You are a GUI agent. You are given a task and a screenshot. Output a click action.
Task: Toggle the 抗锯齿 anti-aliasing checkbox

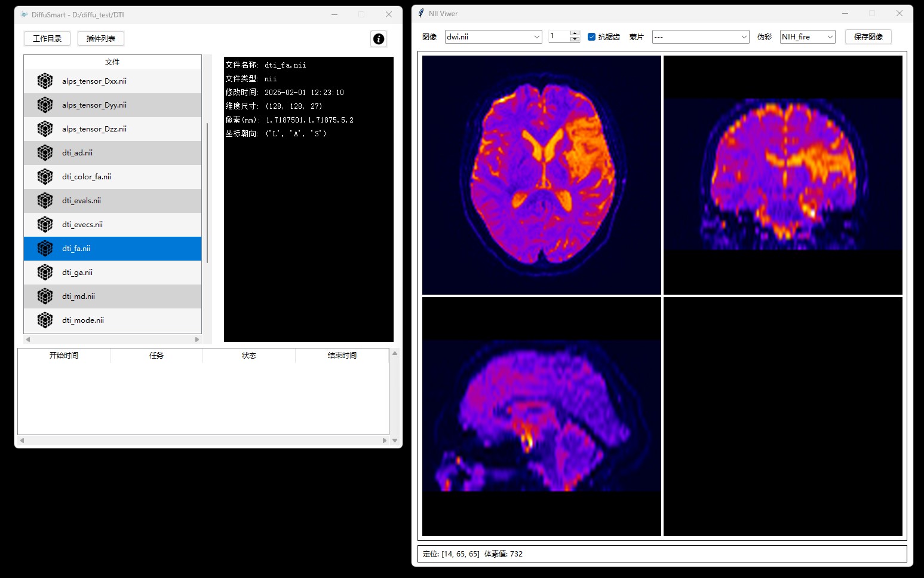591,37
